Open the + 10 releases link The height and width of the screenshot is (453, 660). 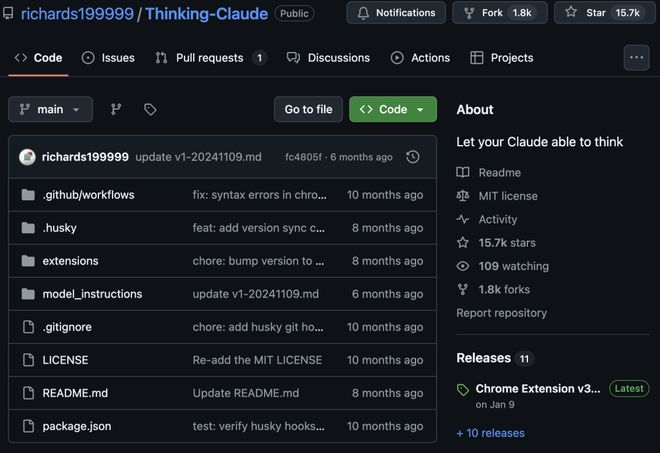tap(490, 433)
